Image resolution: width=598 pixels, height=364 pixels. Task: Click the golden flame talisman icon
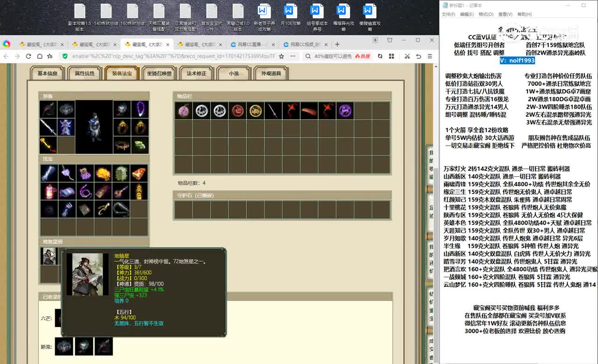point(103,173)
